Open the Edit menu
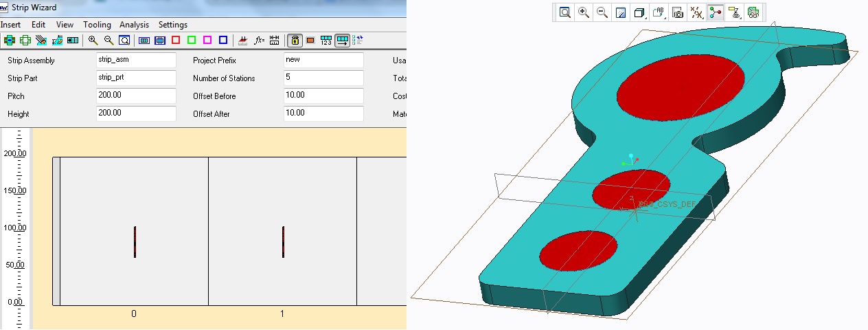This screenshot has width=868, height=330. click(x=38, y=25)
